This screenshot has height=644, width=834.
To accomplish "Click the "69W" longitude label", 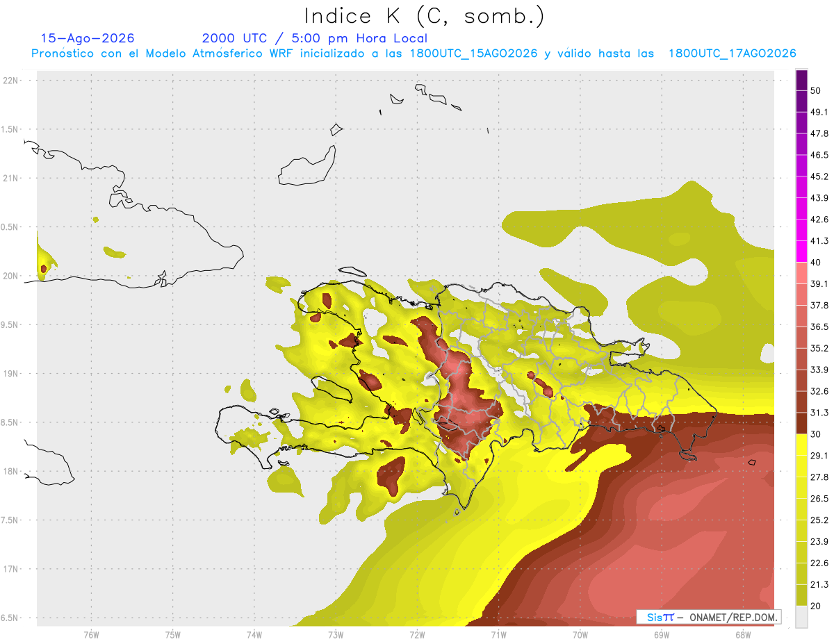I will point(662,634).
